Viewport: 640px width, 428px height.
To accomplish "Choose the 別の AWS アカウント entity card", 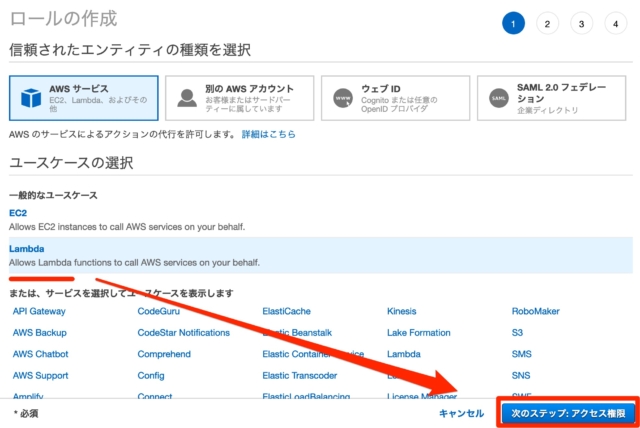I will tap(240, 98).
